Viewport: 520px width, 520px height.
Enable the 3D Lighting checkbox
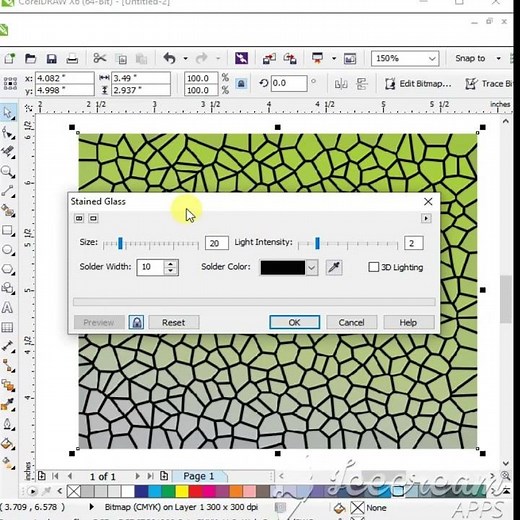[373, 267]
